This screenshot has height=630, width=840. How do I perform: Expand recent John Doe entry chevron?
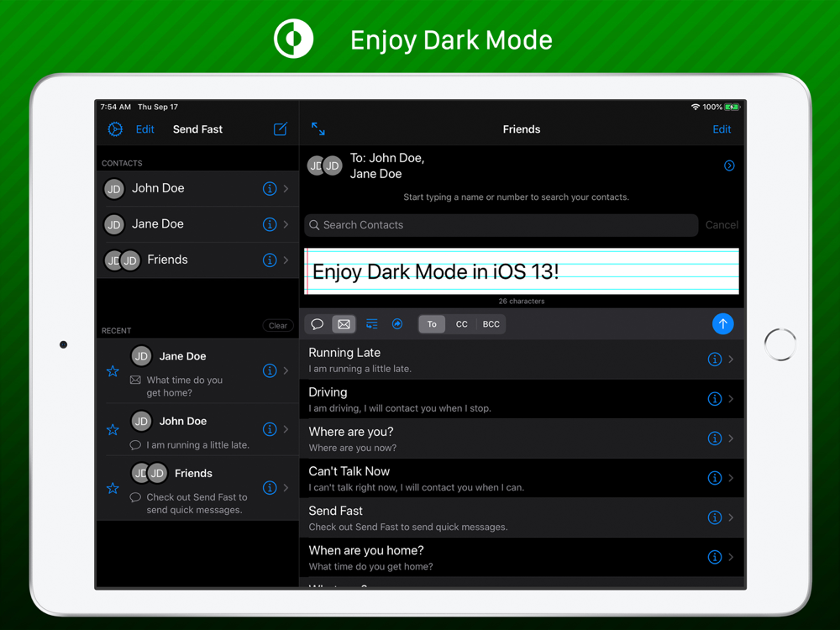click(286, 429)
